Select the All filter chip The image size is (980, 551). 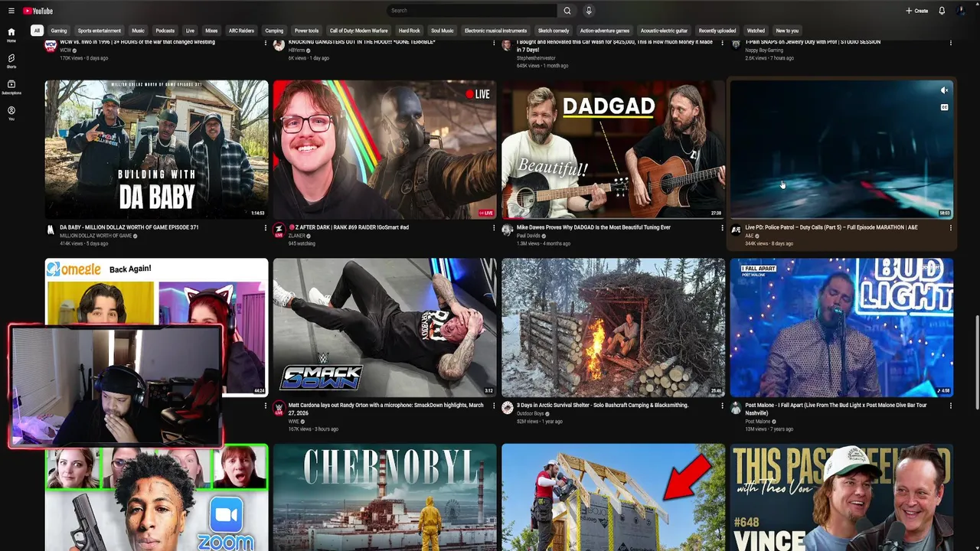tap(37, 31)
